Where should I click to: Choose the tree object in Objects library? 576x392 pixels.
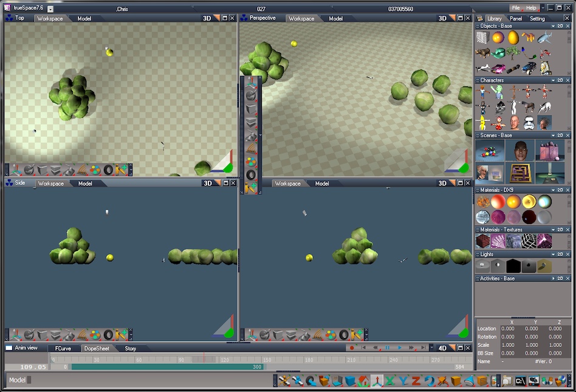513,53
